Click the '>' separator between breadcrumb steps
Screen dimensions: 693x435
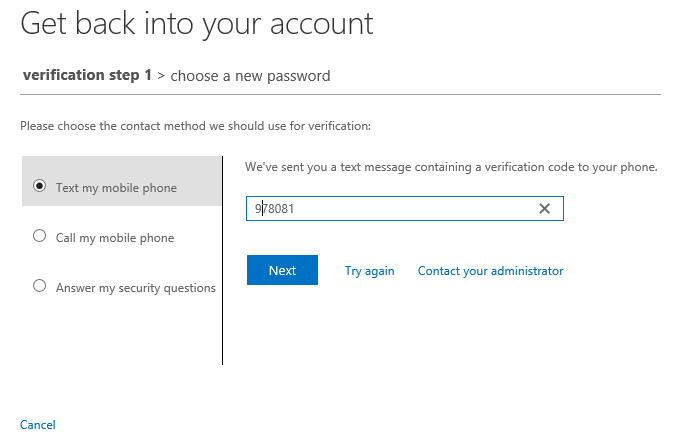[x=161, y=76]
